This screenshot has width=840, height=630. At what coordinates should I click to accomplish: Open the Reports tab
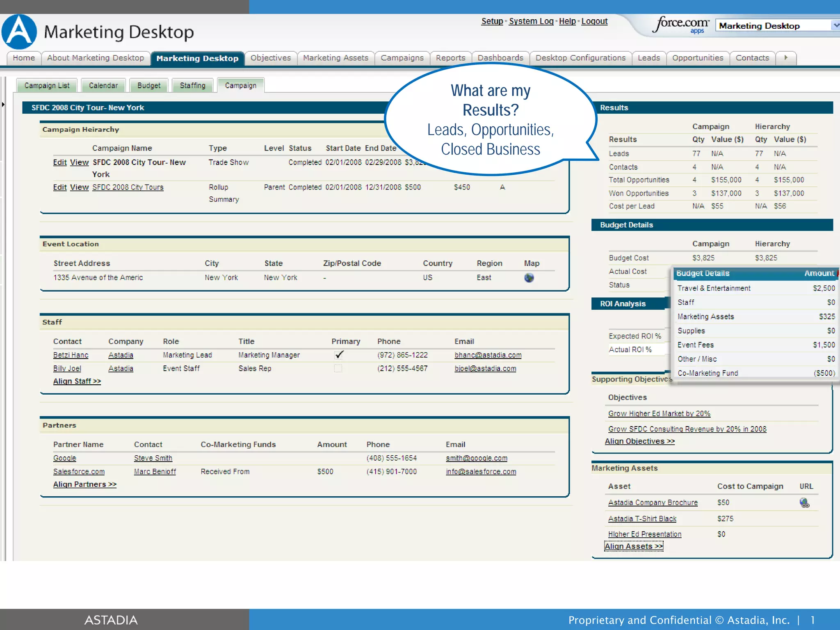(450, 58)
